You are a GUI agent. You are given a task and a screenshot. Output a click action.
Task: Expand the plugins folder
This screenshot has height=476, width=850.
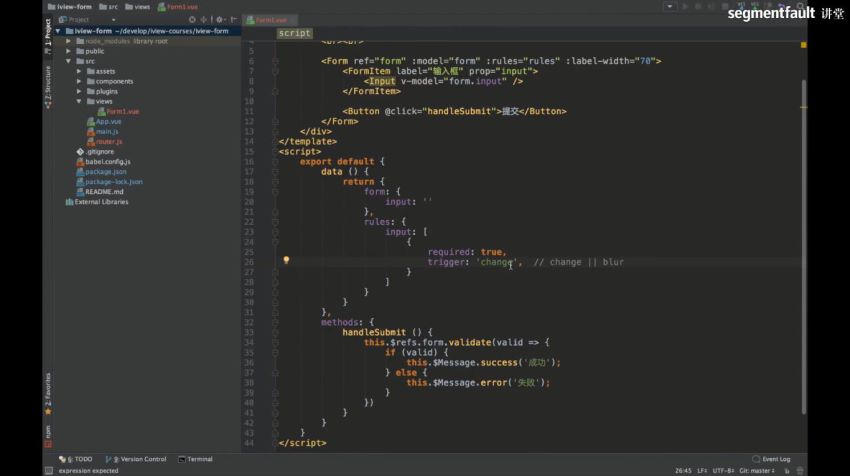[x=79, y=91]
